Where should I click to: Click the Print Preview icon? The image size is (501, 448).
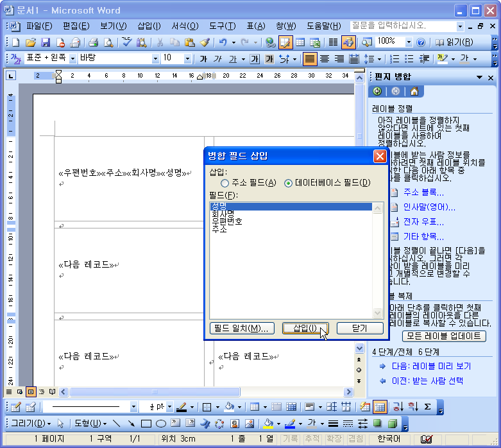[x=108, y=42]
